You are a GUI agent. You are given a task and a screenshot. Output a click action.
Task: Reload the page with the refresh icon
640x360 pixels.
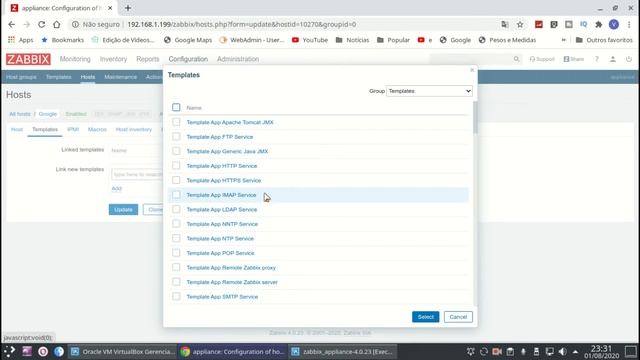[42, 24]
